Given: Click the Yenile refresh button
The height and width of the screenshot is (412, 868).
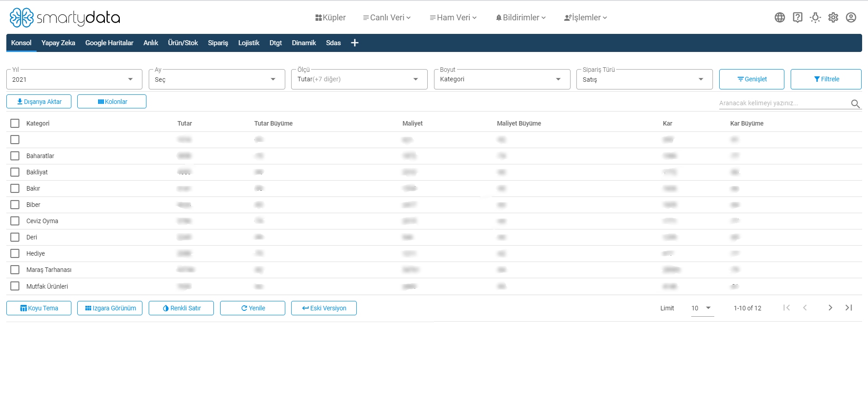Looking at the screenshot, I should click(x=253, y=308).
